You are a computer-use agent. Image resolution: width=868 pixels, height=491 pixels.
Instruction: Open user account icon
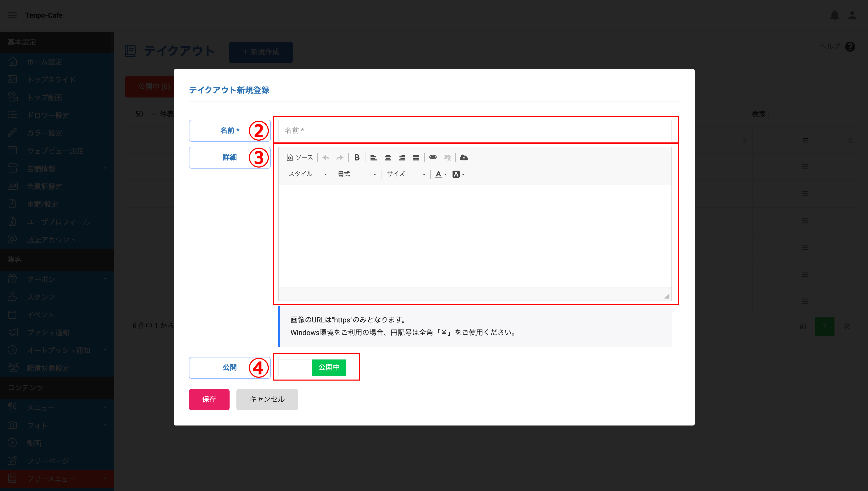(852, 15)
